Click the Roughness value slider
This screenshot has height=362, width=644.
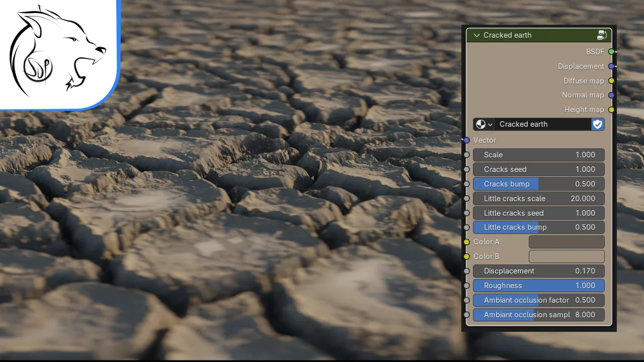point(538,286)
